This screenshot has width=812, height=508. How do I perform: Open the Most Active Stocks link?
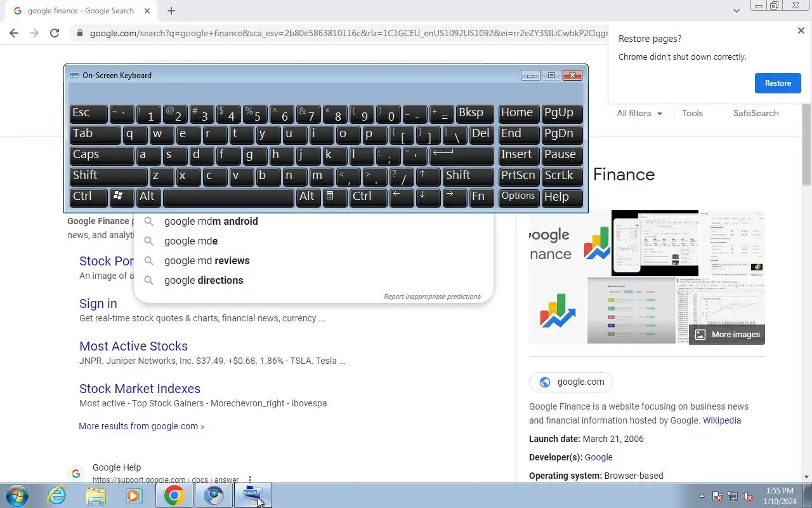[133, 346]
